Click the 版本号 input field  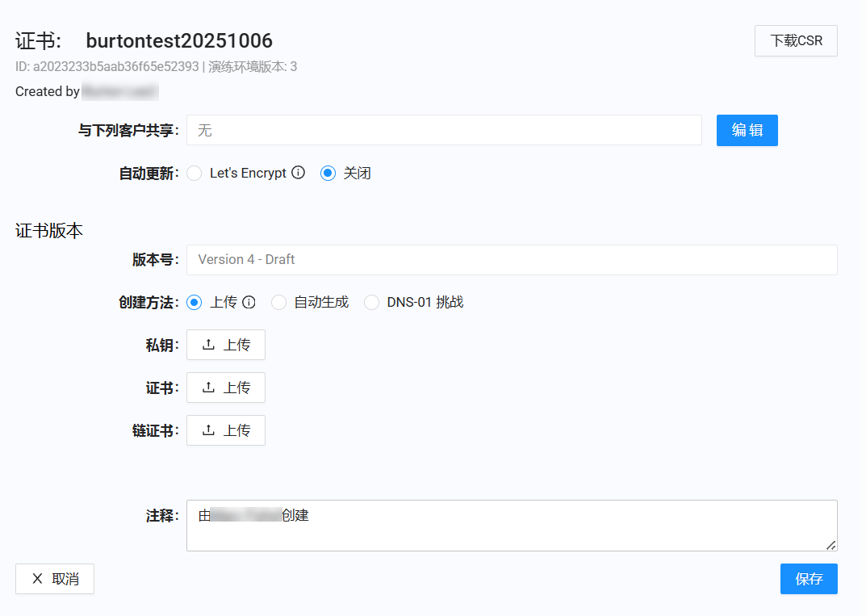[512, 260]
